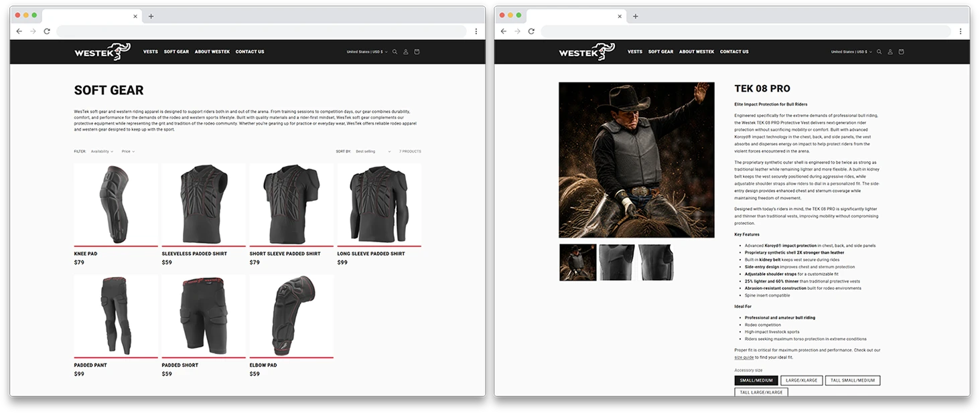Reload page in left browser window
The image size is (980, 413).
tap(47, 31)
